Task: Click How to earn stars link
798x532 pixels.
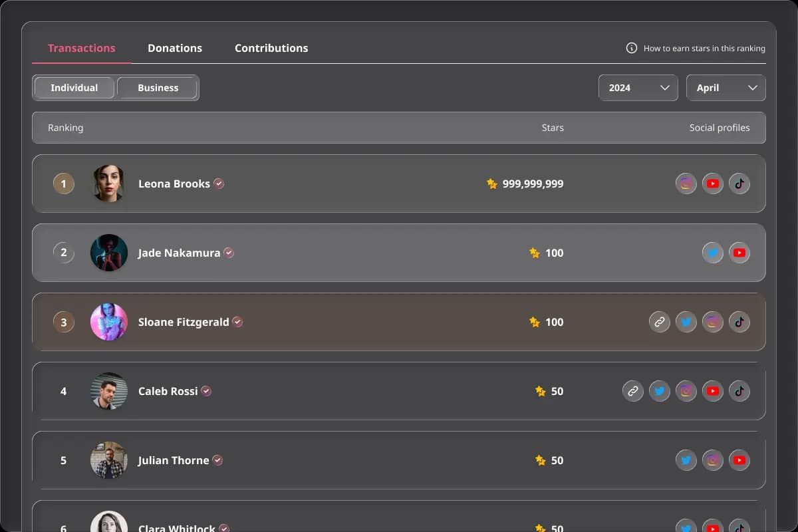Action: [704, 49]
